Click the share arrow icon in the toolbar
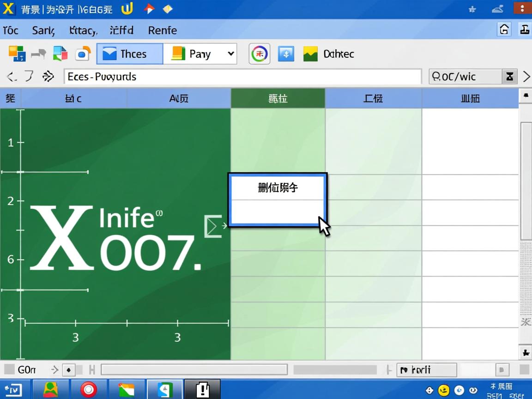 coord(39,54)
